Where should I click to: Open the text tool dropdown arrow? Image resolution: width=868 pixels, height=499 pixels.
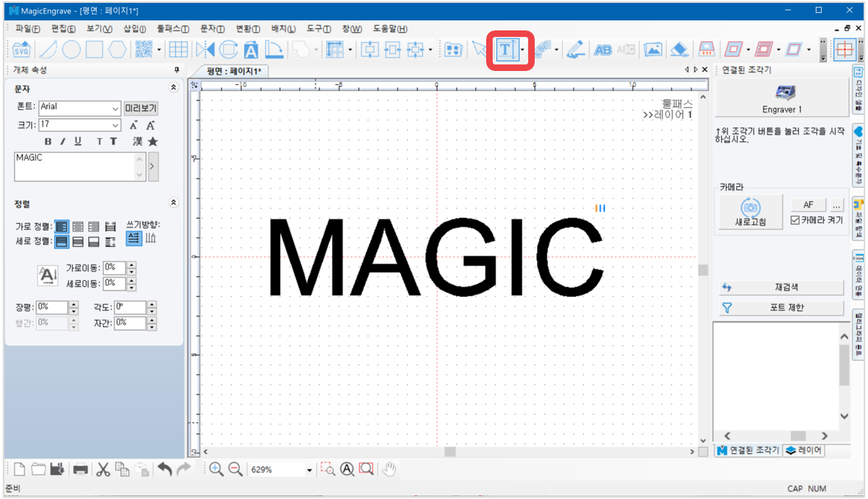click(522, 50)
